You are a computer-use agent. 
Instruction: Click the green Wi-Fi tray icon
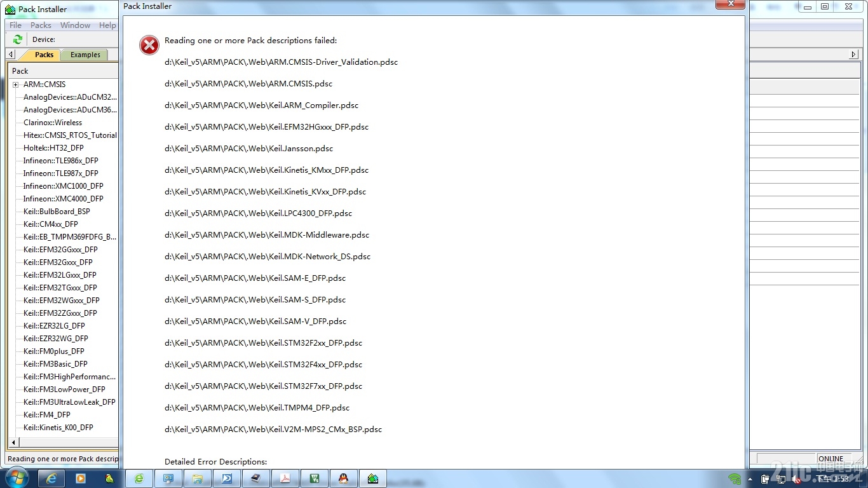coord(735,478)
